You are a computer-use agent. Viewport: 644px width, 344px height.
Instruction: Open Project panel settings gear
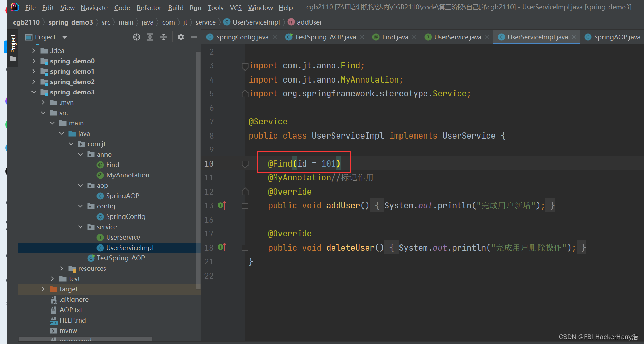point(181,37)
